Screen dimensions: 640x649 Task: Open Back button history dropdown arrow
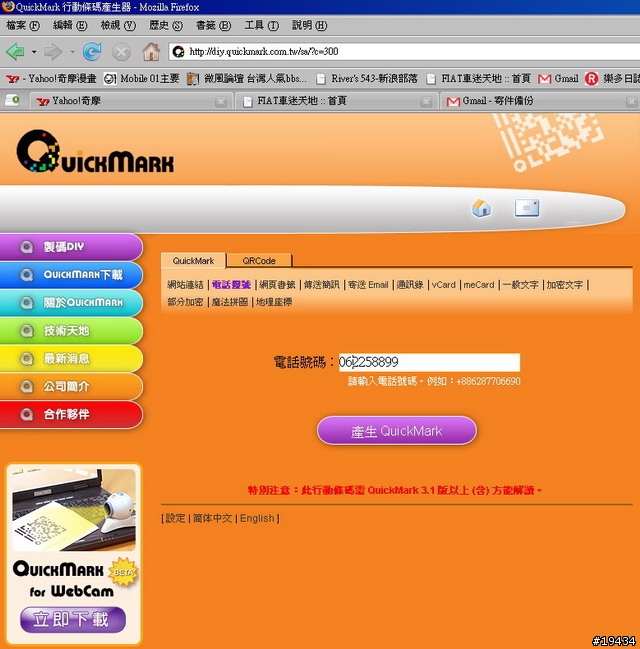coord(34,52)
